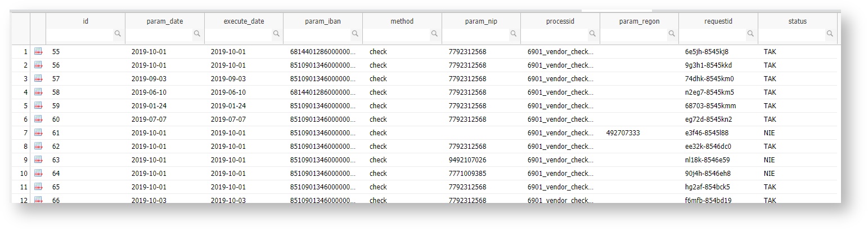Screen dimensions: 868x230
Task: Click the magnifier icon in id filter
Action: coord(118,34)
